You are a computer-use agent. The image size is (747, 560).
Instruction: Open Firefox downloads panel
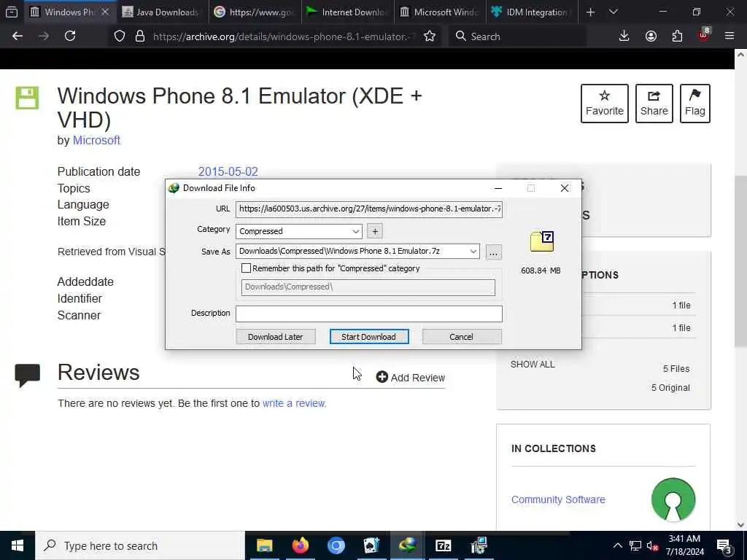(624, 36)
